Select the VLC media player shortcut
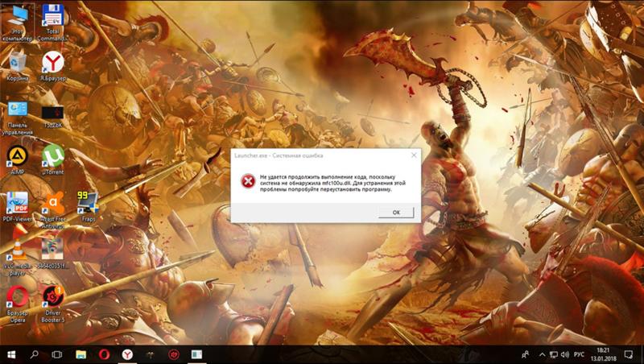Image resolution: width=644 pixels, height=364 pixels. [x=17, y=257]
